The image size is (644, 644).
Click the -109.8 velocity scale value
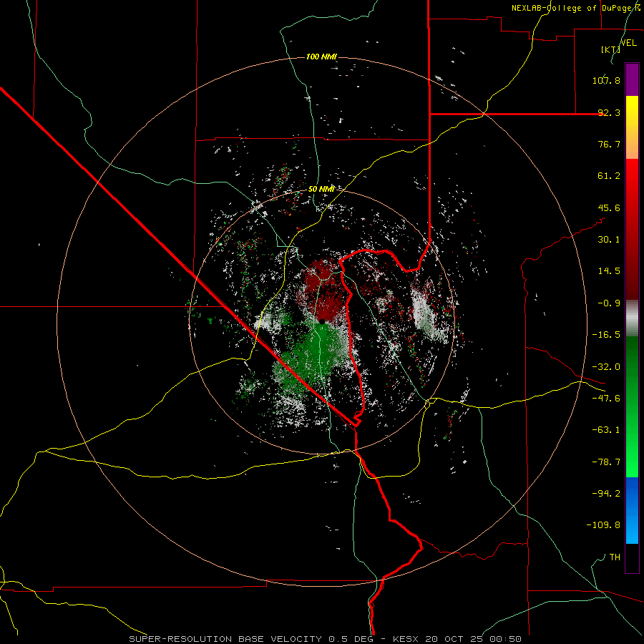click(603, 525)
